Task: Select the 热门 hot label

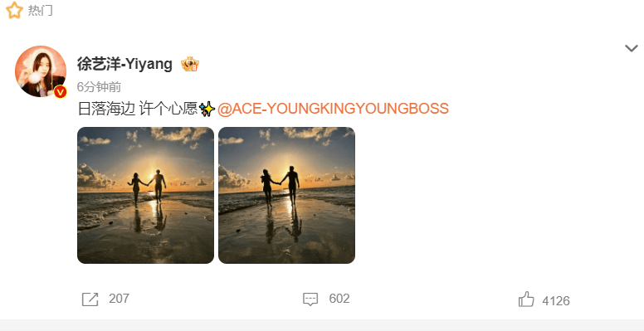Action: click(40, 11)
